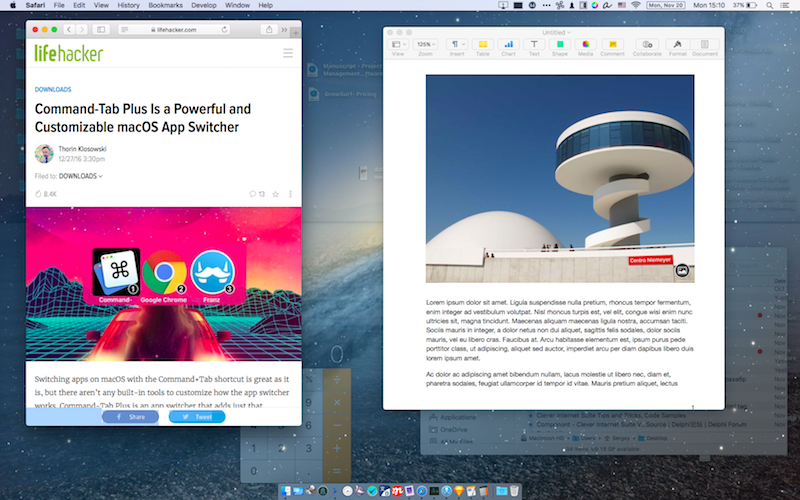Click the color wheel menu bar icon

(595, 5)
